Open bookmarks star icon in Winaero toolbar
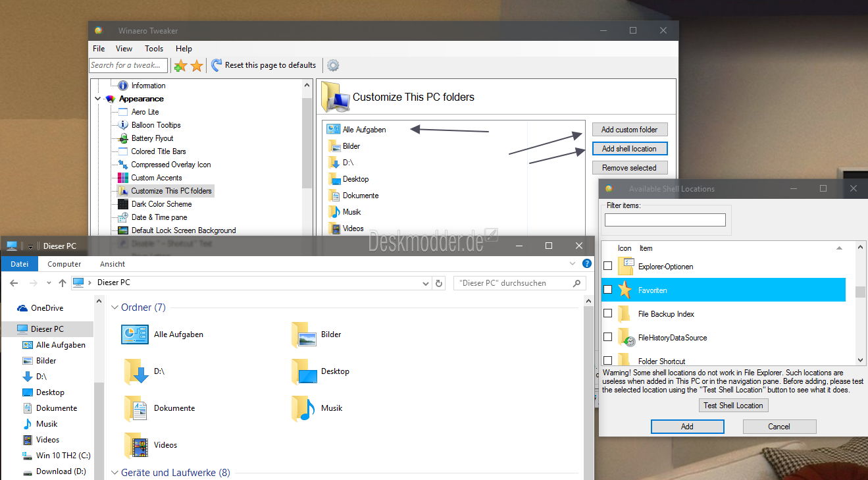 pyautogui.click(x=196, y=66)
